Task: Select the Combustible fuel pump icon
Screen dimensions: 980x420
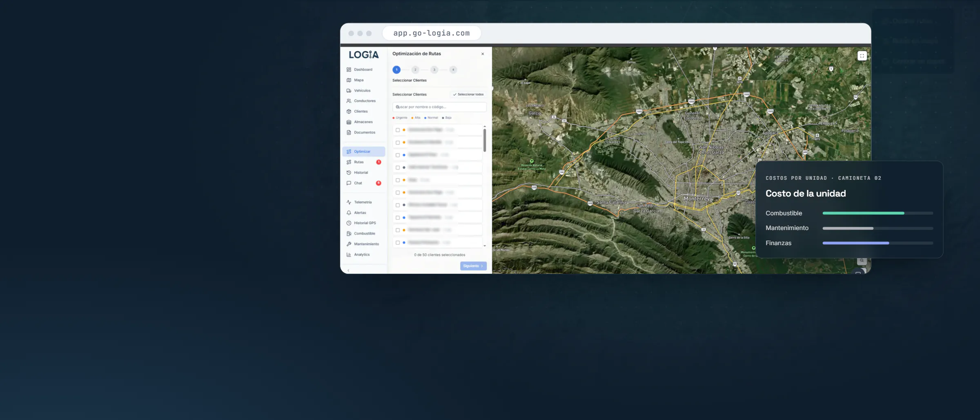Action: (x=349, y=234)
